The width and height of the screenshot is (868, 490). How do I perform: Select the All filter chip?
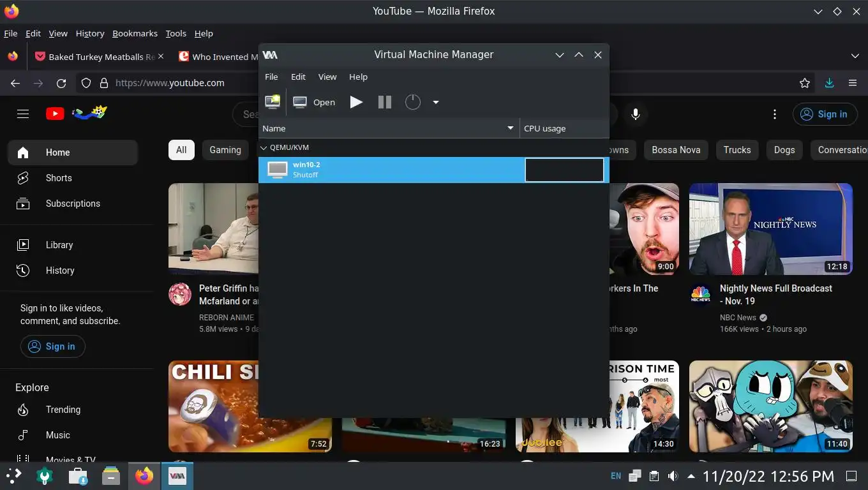coord(181,150)
